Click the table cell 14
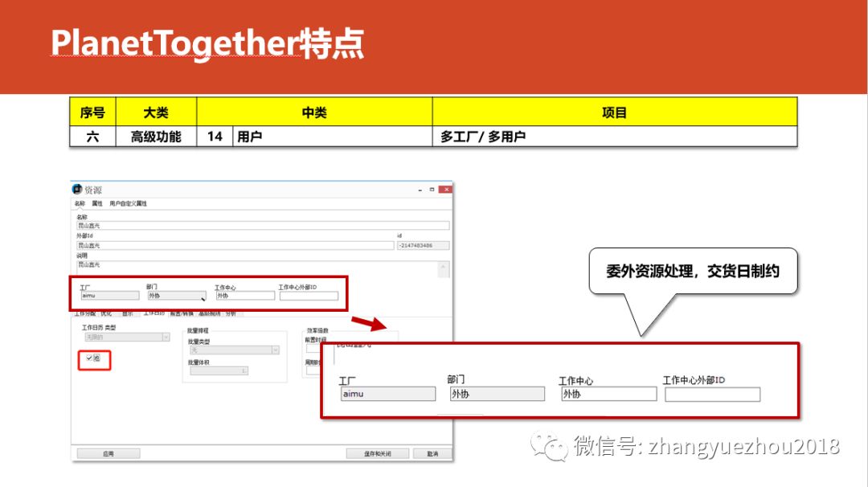The image size is (868, 487). 215,137
